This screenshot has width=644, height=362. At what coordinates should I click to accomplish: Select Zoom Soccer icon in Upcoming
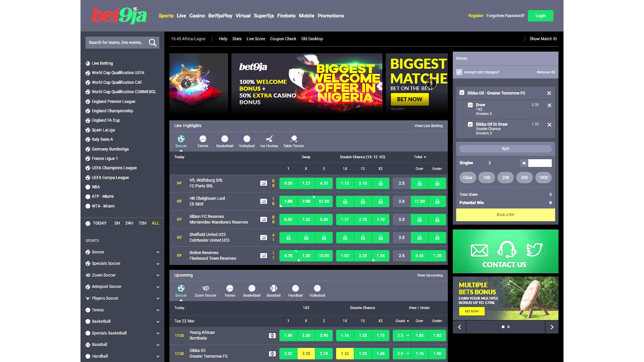tap(206, 288)
